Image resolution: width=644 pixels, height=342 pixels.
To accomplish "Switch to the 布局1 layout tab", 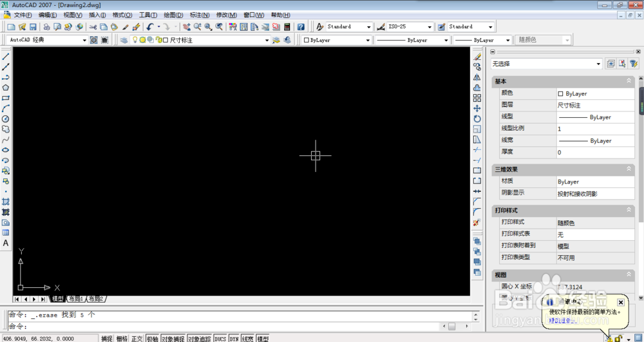I will 77,299.
